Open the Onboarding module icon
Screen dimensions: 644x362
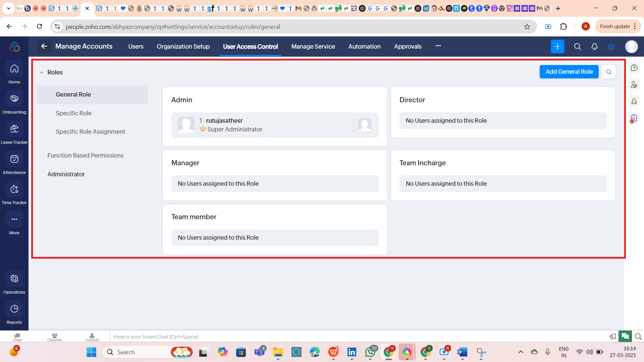pos(14,99)
